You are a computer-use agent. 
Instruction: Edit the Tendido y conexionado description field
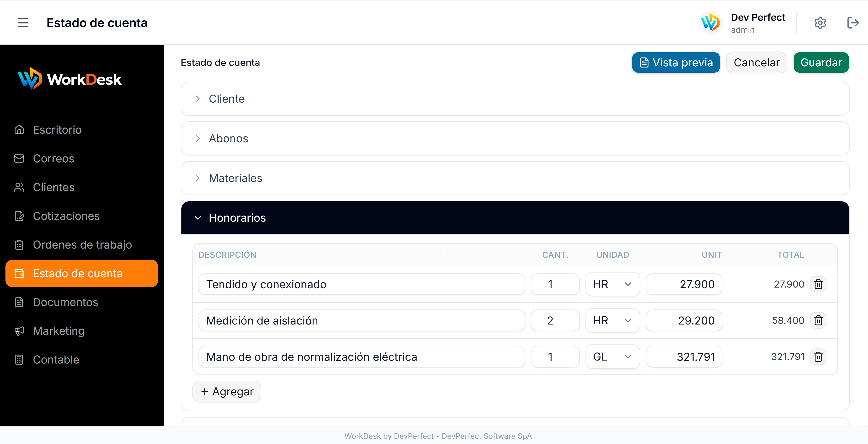pos(362,284)
